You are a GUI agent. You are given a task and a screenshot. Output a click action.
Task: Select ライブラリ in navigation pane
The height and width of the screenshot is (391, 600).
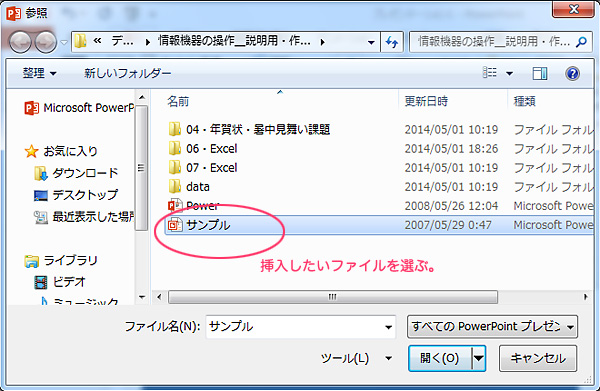[61, 261]
